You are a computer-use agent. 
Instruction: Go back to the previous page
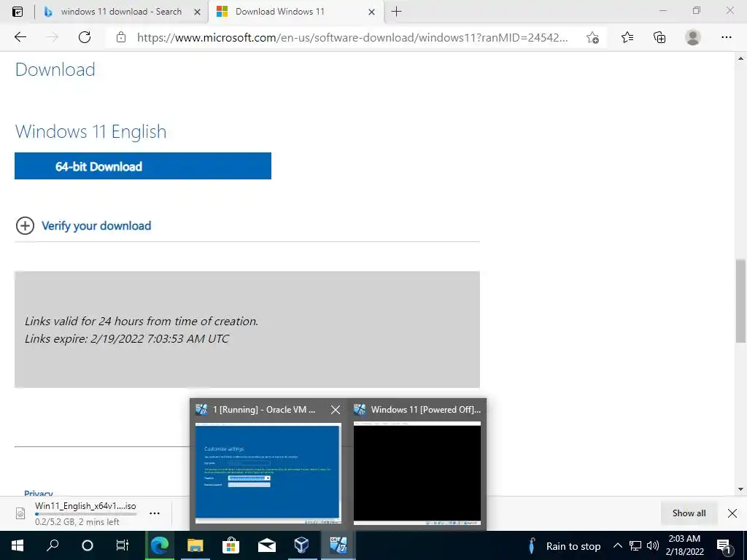pyautogui.click(x=20, y=37)
